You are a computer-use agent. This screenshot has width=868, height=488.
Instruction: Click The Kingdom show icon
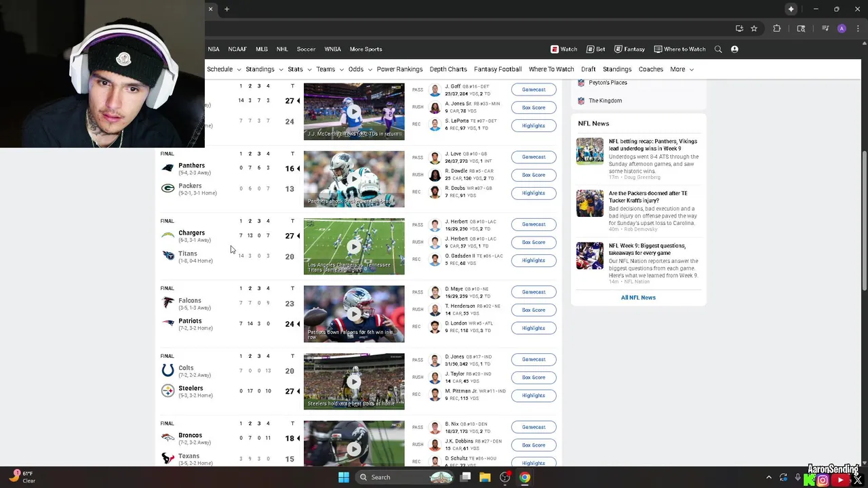tap(581, 100)
